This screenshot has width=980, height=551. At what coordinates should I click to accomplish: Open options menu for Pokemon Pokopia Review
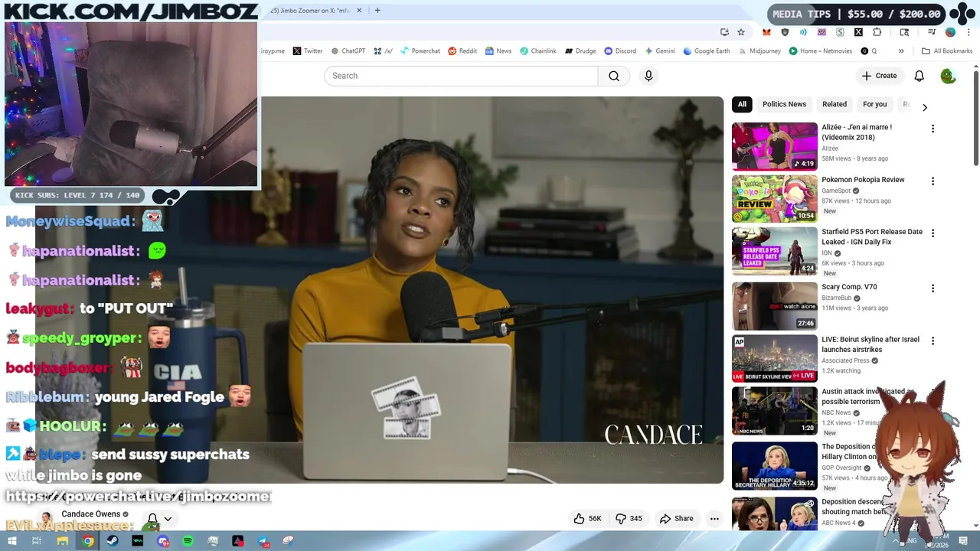[933, 181]
